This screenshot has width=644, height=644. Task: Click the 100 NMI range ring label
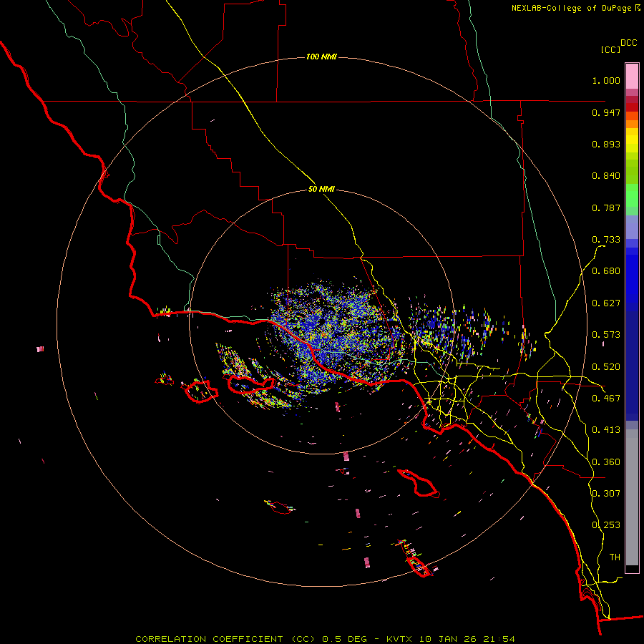[x=321, y=57]
